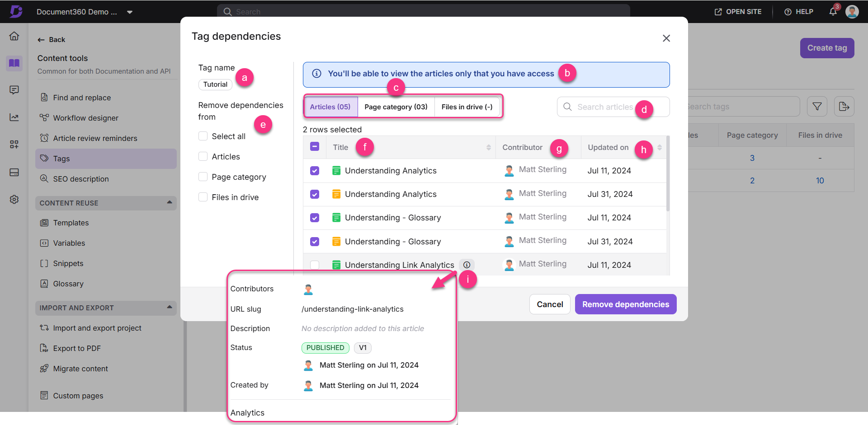Click the notifications bell icon
The image size is (868, 425).
coord(833,12)
